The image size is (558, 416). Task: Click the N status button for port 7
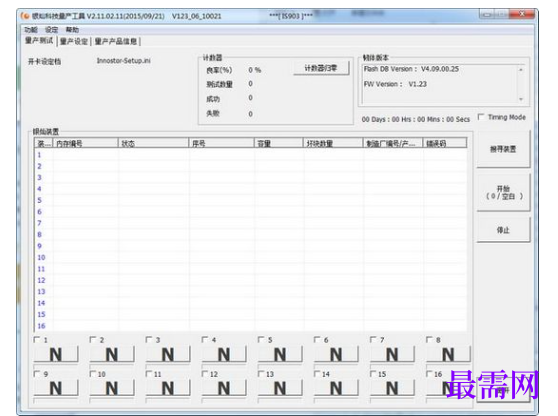392,354
